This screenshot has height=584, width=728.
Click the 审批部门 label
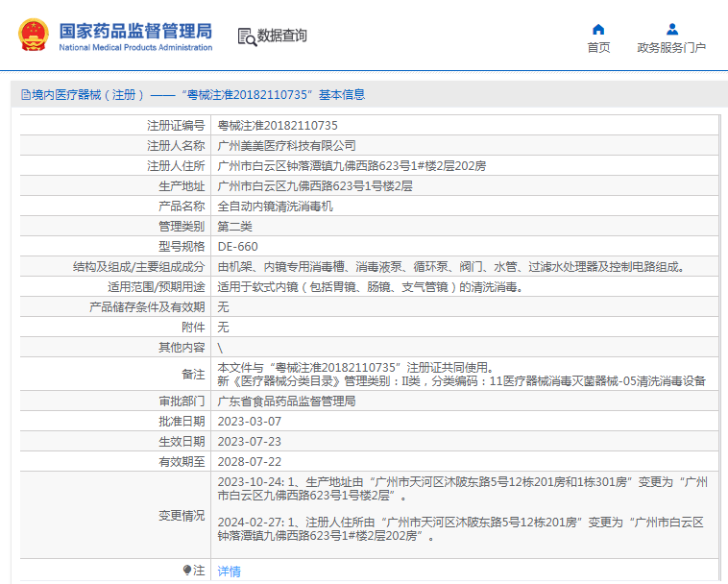[x=182, y=401]
